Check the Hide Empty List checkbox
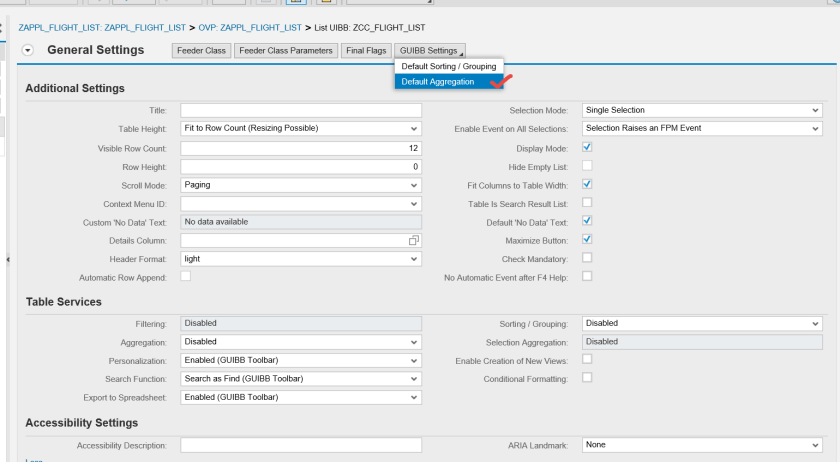This screenshot has height=462, width=840. (x=587, y=166)
